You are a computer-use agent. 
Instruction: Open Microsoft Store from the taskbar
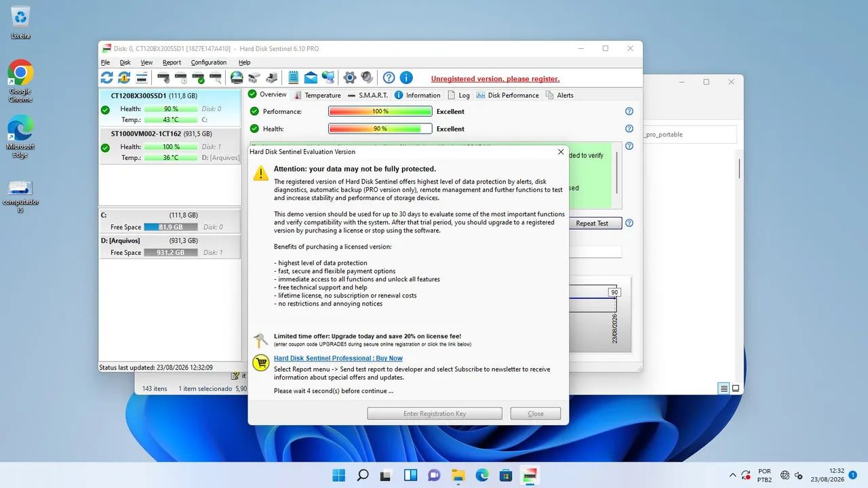pos(505,475)
